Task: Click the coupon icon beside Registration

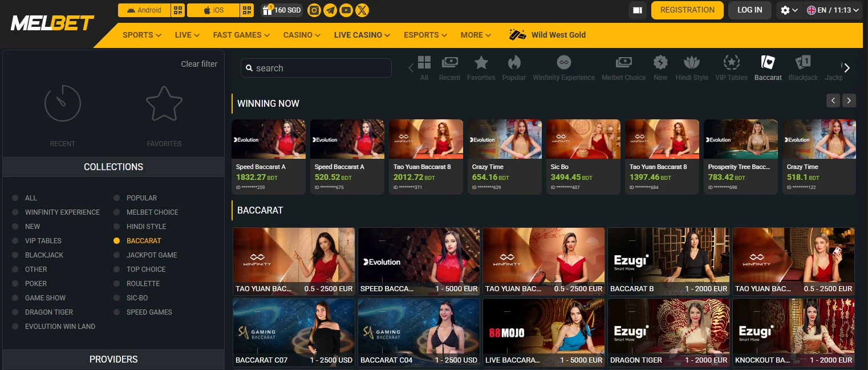Action: 638,10
